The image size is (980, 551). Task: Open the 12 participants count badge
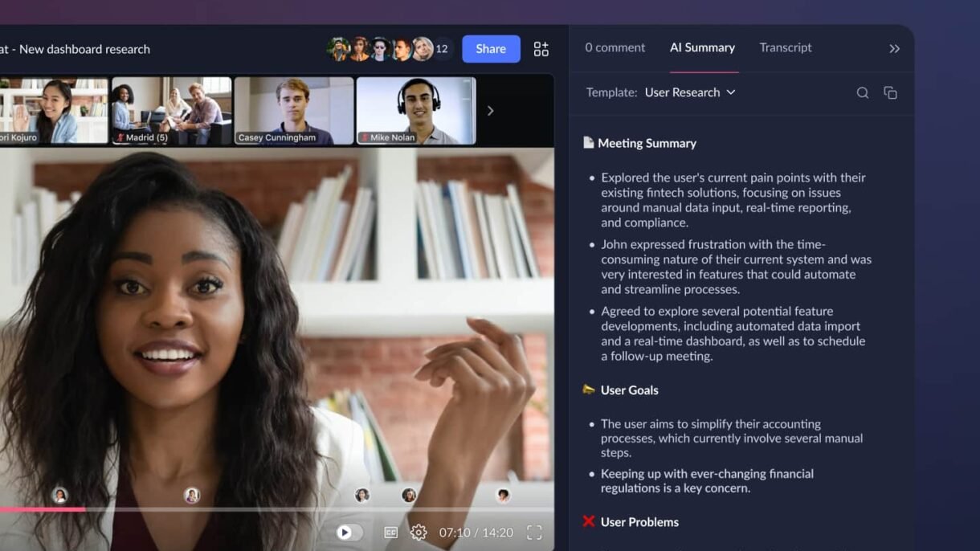point(442,49)
